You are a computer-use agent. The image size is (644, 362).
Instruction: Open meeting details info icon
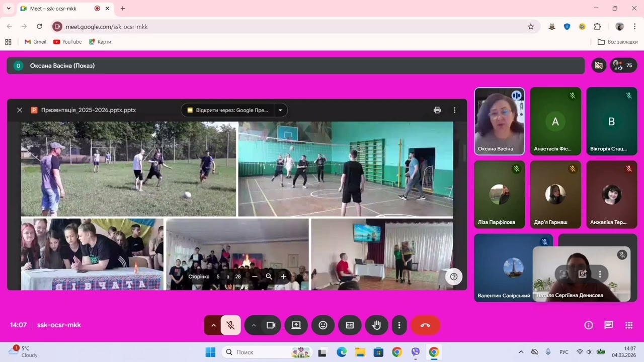coord(589,325)
